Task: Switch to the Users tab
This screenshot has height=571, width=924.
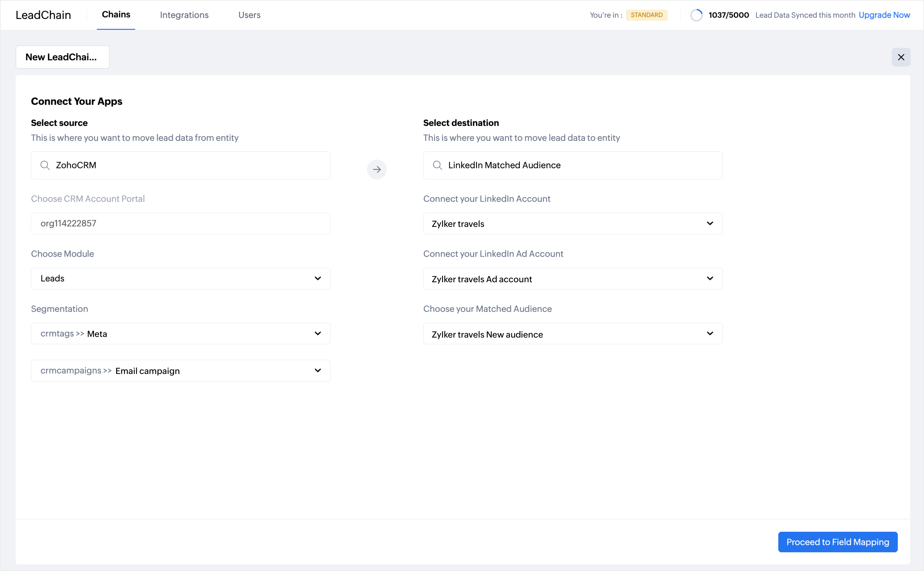Action: click(249, 15)
